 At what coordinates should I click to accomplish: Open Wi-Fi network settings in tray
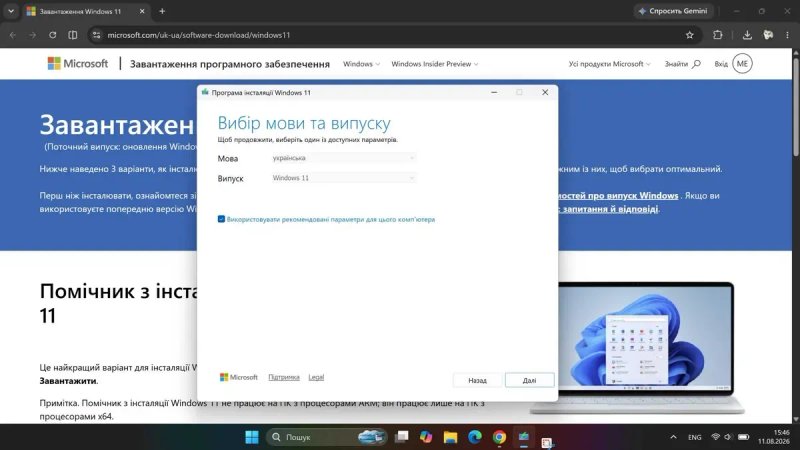click(716, 437)
